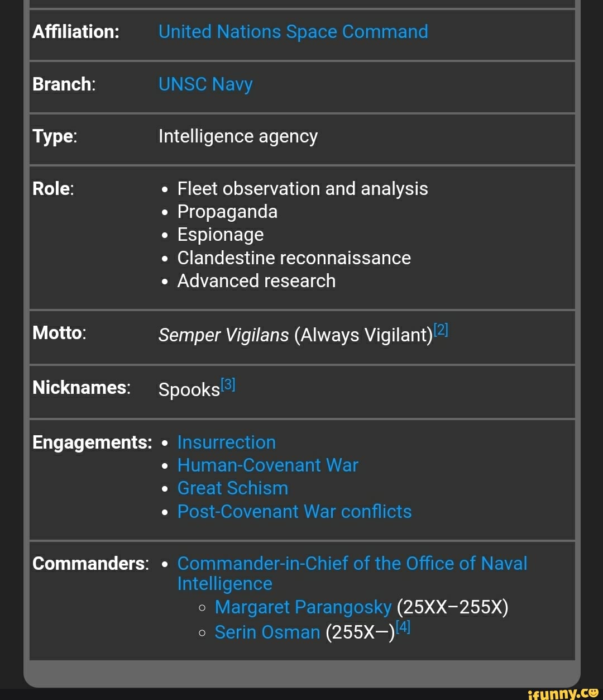Open Margaret Parangosky's linked page
This screenshot has height=700, width=603.
(302, 607)
